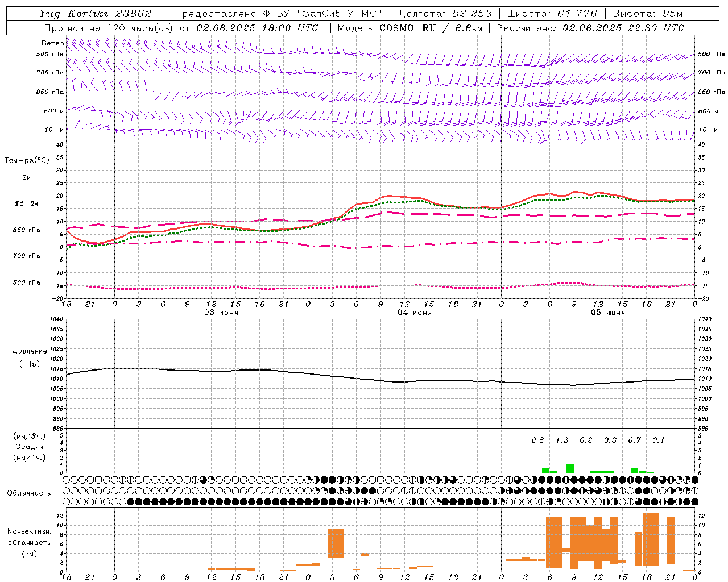The image size is (728, 582).
Task: Click the forecast start 02.06.2025 18:00 UTC
Action: pos(257,28)
